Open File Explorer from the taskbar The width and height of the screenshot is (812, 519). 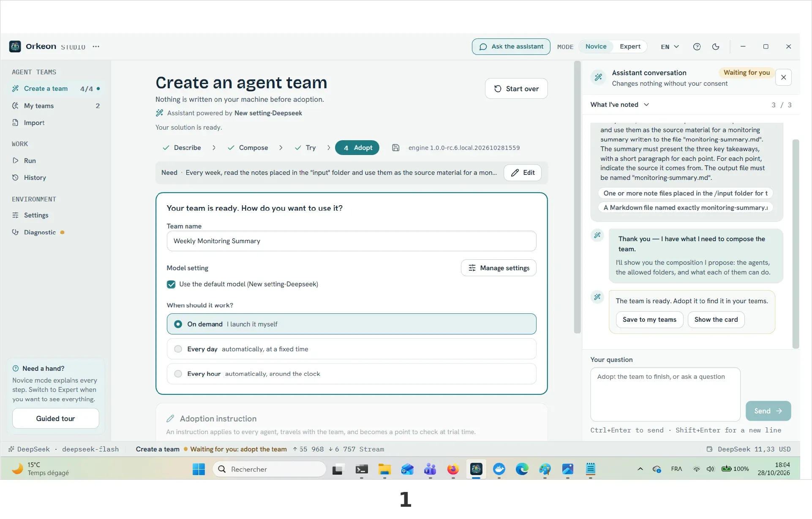tap(384, 469)
